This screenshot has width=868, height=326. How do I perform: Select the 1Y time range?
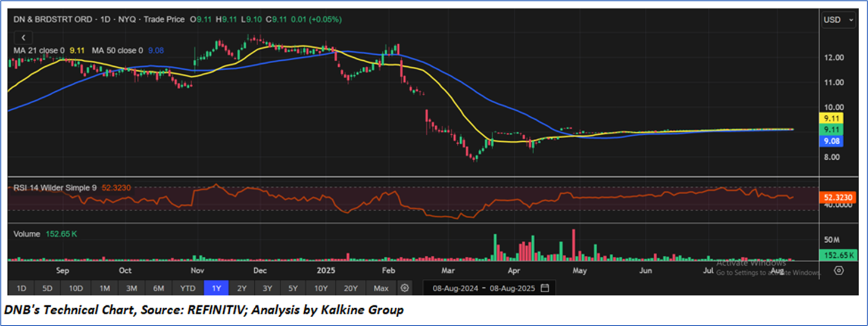pos(217,288)
